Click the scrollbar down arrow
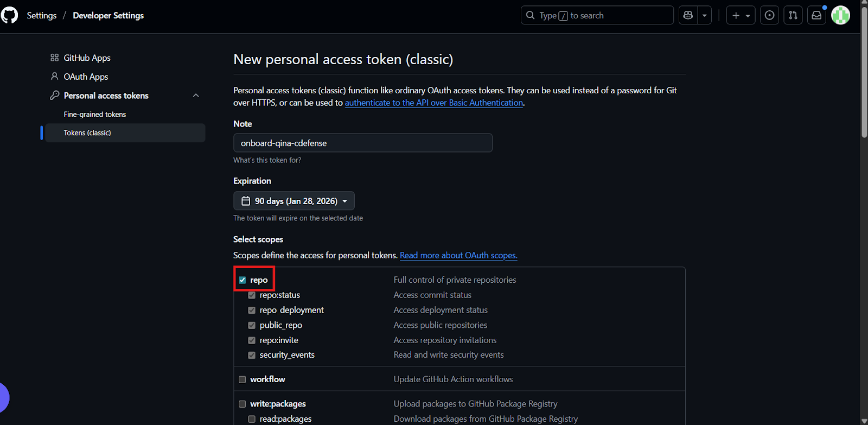Screen dimensions: 868x425 864,421
